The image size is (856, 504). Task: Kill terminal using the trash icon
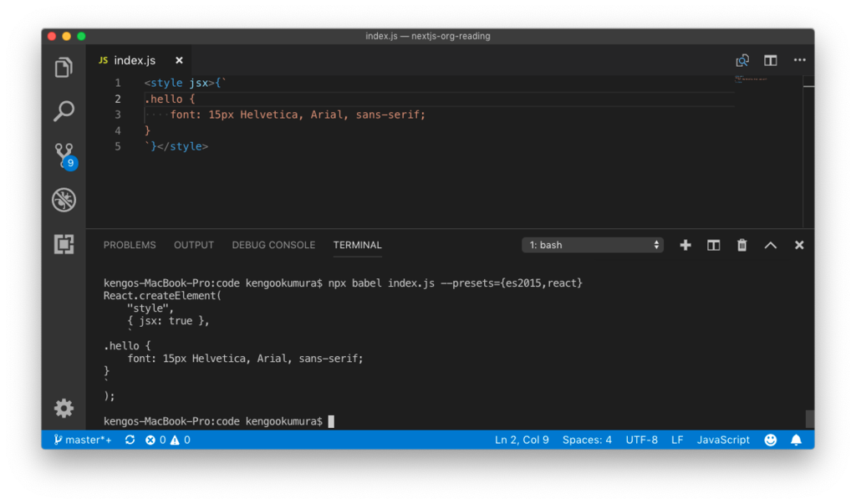(742, 245)
